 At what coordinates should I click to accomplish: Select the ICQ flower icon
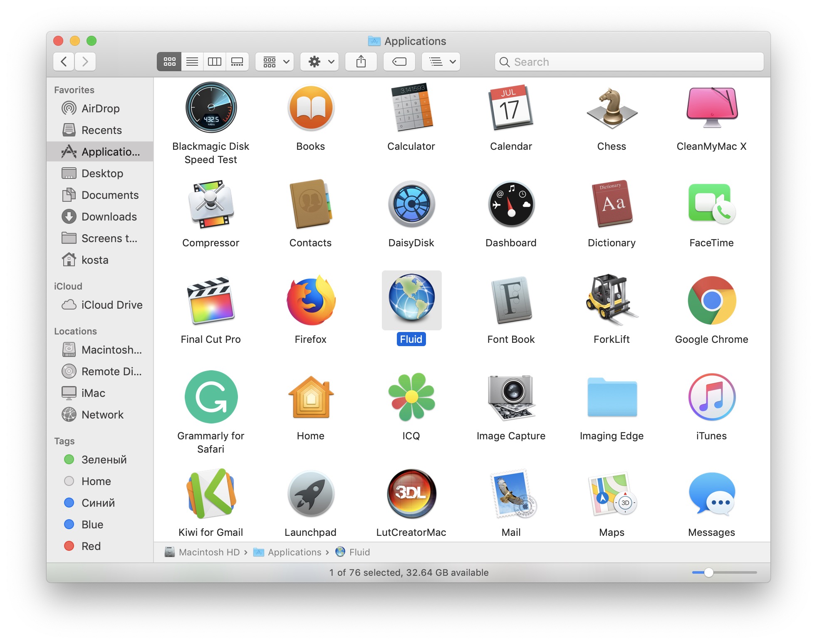[411, 397]
